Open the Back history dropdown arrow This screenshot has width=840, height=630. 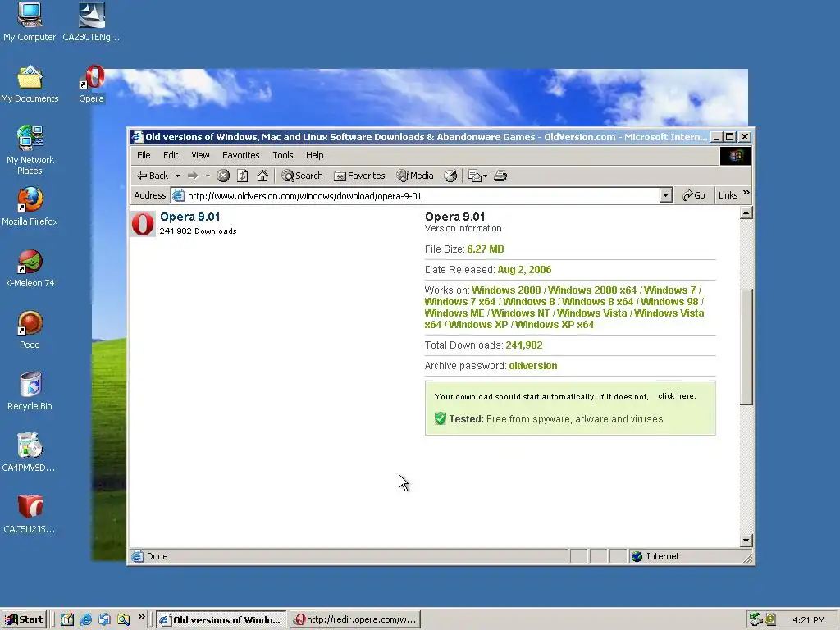coord(177,176)
